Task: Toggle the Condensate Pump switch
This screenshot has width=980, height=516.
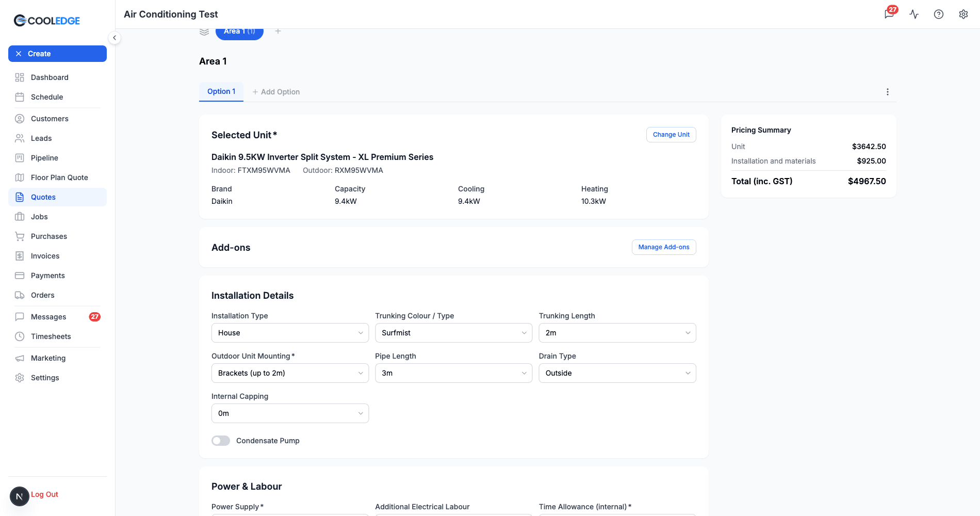Action: point(221,441)
